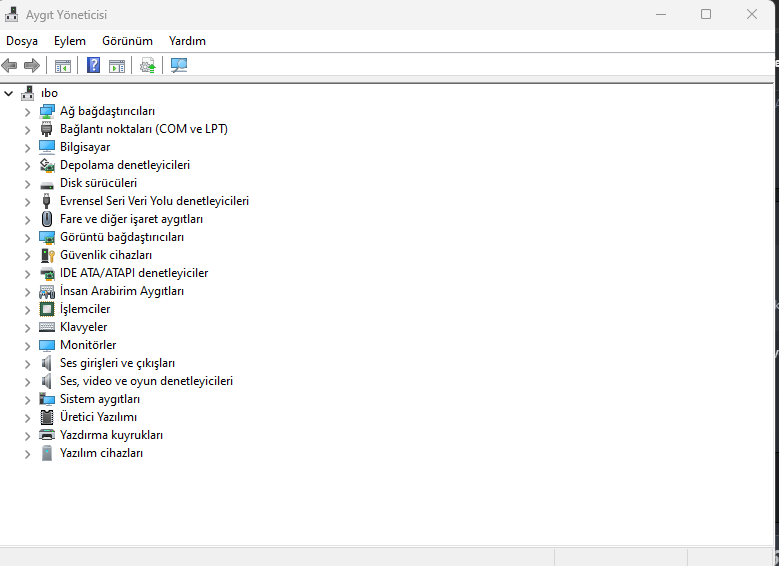Click the Fare mouse icon
This screenshot has width=779, height=566.
point(47,219)
